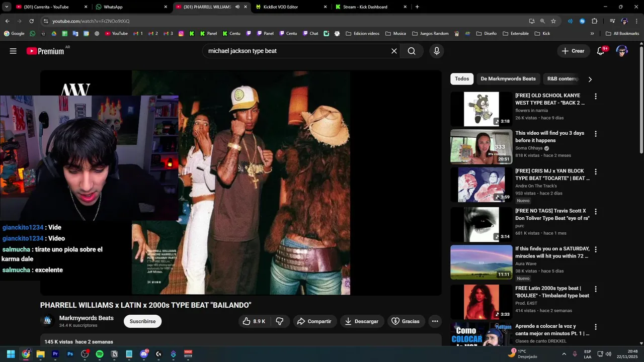This screenshot has width=644, height=362.
Task: Start voice search with the microphone
Action: (436, 51)
